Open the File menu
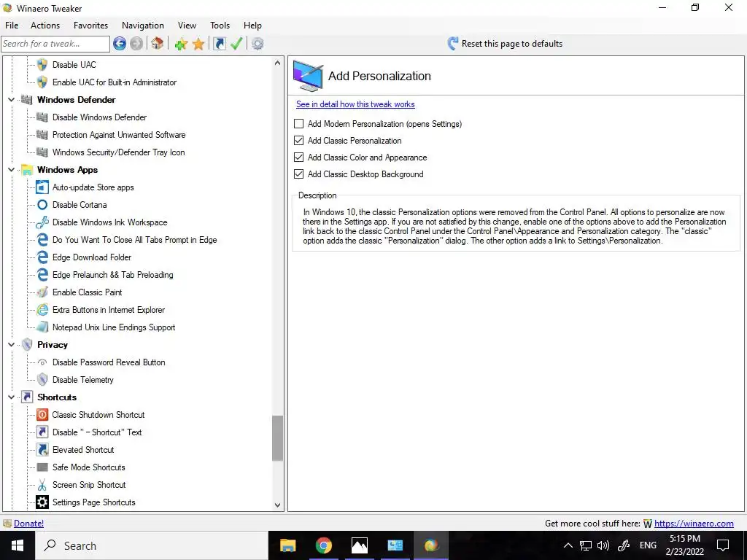 [12, 26]
